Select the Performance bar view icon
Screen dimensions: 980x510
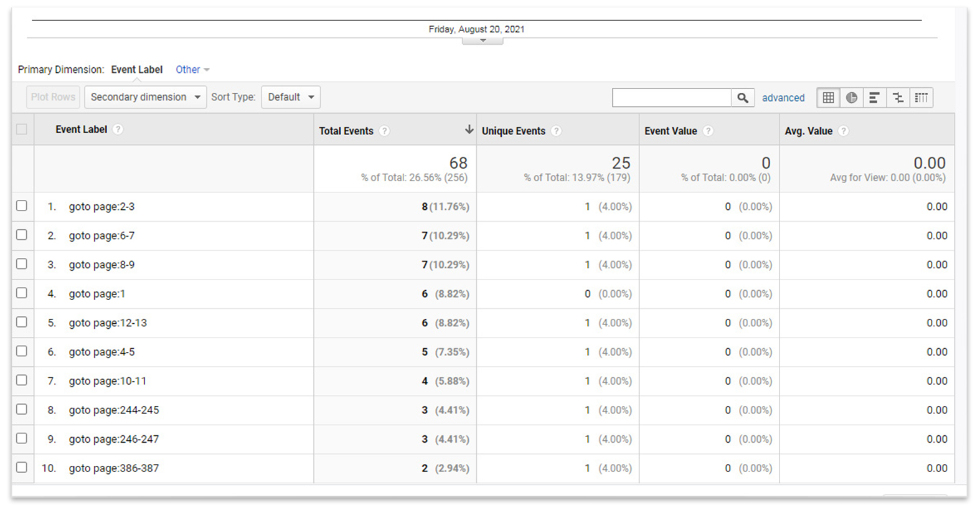click(x=874, y=98)
